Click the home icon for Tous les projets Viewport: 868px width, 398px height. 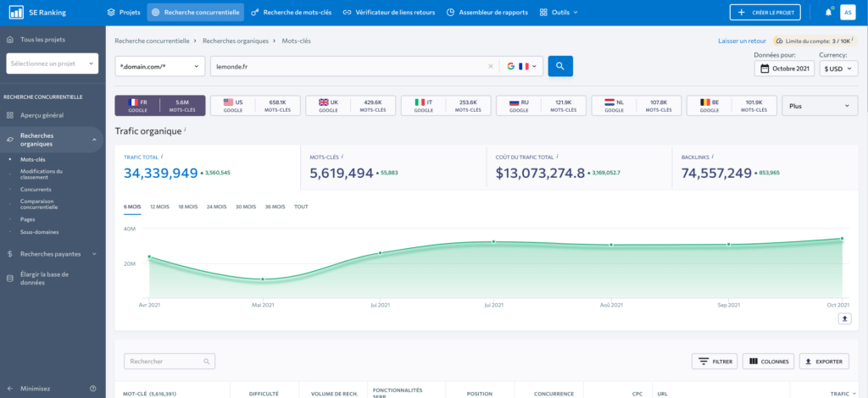10,40
